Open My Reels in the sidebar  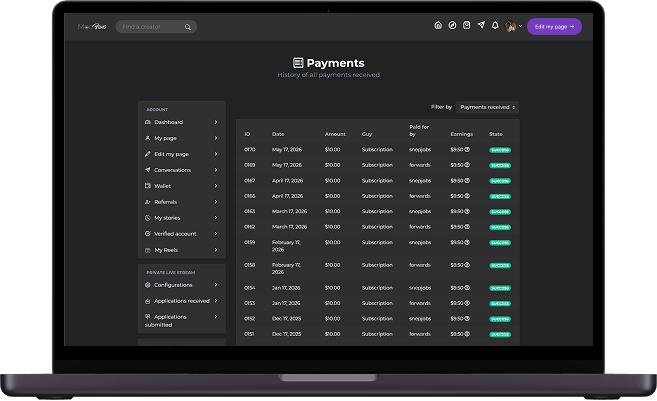(181, 250)
